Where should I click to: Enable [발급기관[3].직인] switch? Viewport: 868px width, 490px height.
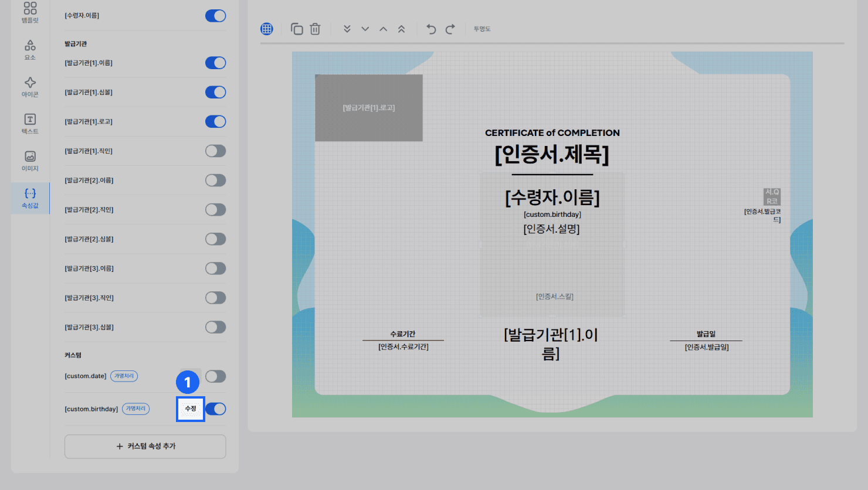(215, 297)
